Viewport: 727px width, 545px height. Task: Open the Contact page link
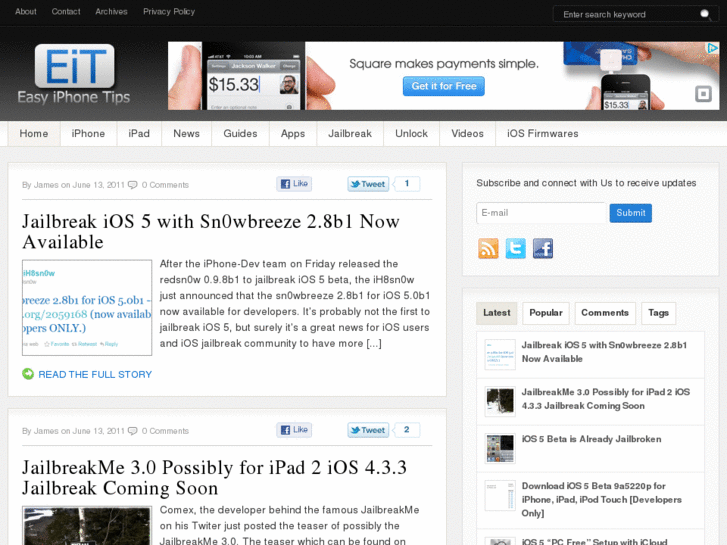[66, 12]
